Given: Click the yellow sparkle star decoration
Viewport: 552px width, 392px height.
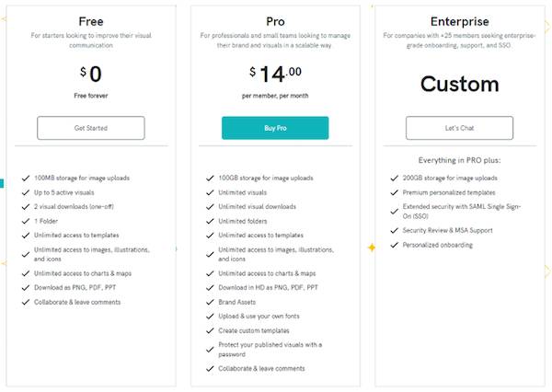Looking at the screenshot, I should click(x=372, y=248).
